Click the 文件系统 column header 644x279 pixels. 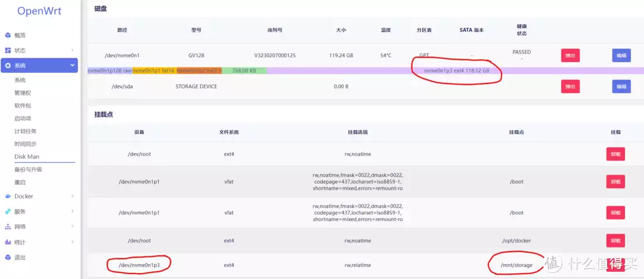[229, 132]
